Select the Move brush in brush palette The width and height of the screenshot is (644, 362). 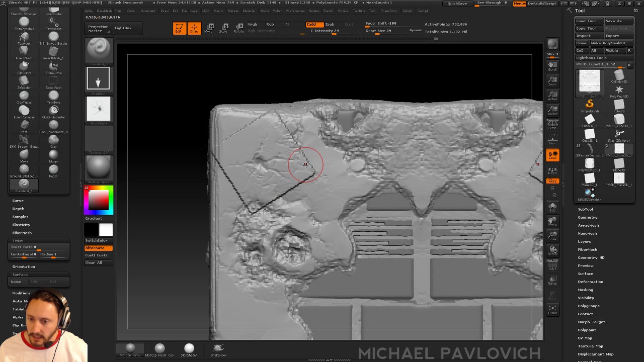[x=24, y=156]
